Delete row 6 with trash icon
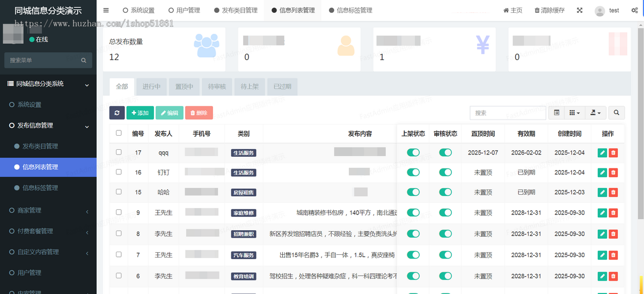The width and height of the screenshot is (644, 294). tap(613, 276)
